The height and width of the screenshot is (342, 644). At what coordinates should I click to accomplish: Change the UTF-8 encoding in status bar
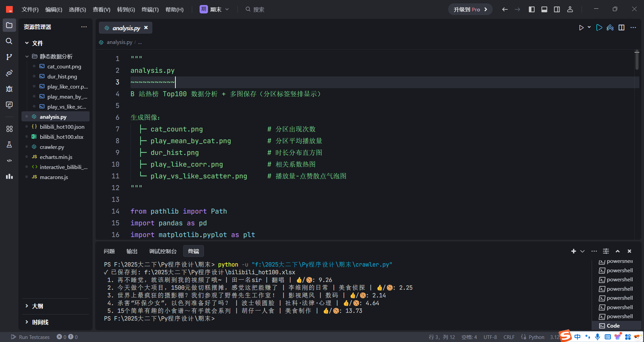pyautogui.click(x=490, y=337)
